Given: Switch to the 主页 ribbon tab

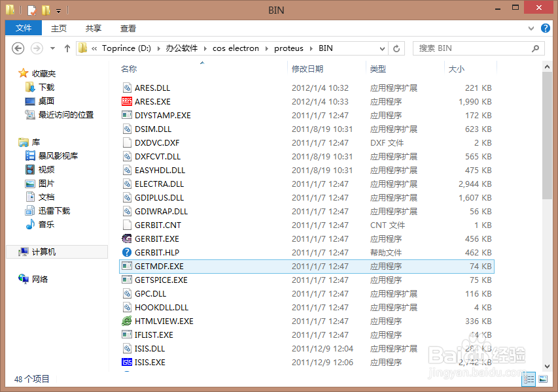Looking at the screenshot, I should coord(59,28).
